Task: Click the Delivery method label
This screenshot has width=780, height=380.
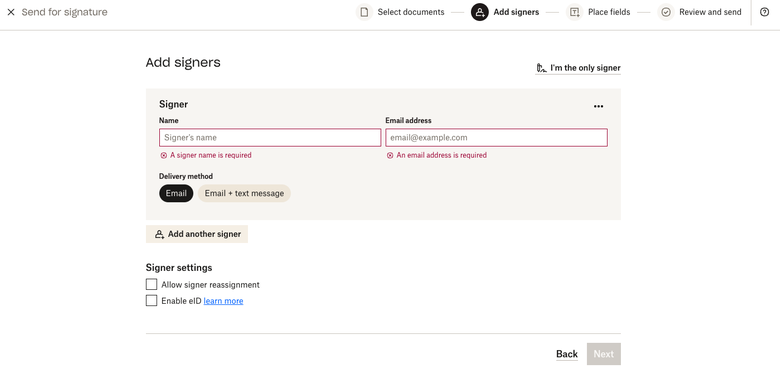Action: point(186,176)
